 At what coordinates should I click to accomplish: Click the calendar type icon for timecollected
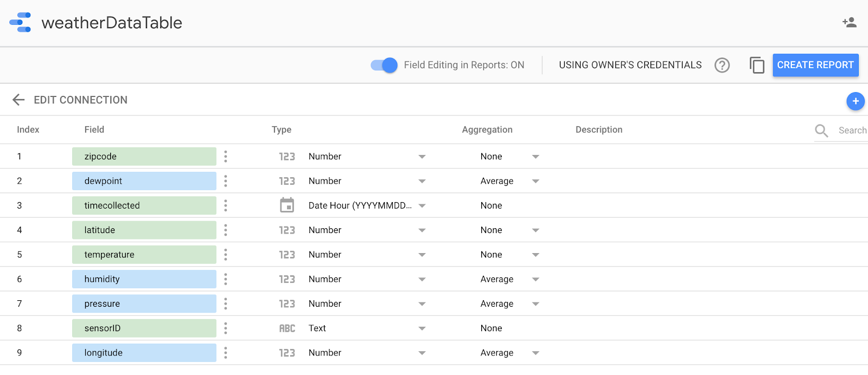coord(287,205)
